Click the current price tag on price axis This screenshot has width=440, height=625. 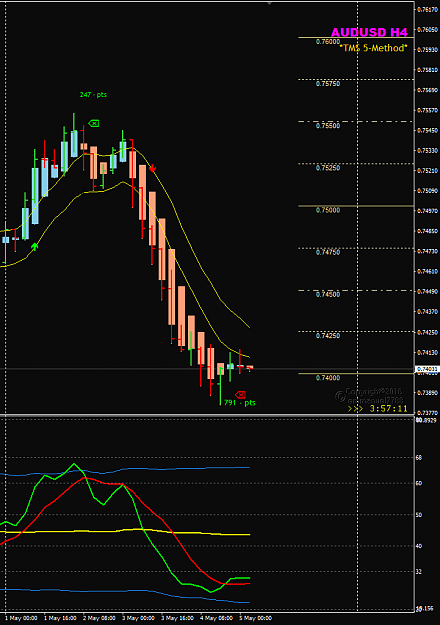(x=427, y=369)
